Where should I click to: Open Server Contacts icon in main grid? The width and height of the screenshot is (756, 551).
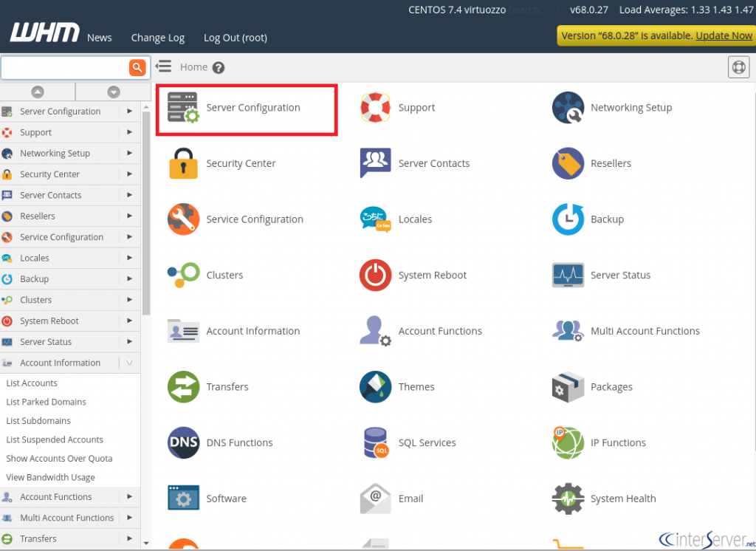[375, 163]
